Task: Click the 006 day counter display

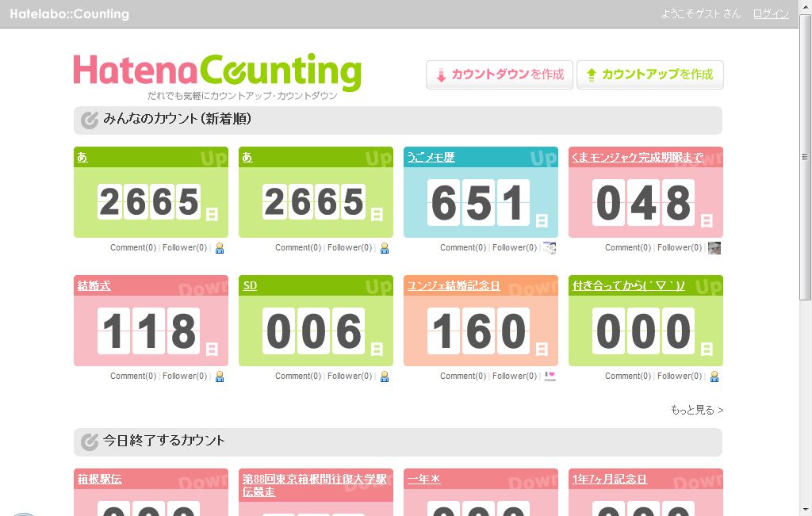Action: (x=313, y=331)
